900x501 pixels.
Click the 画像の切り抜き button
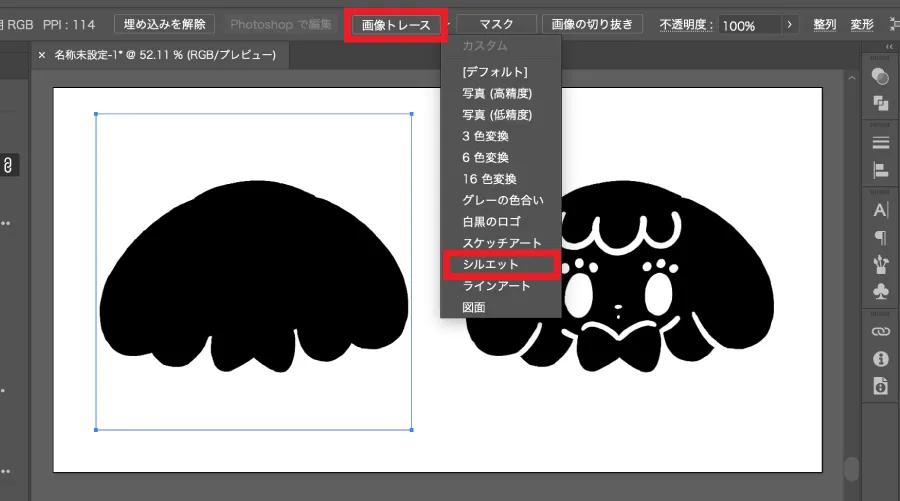[592, 24]
